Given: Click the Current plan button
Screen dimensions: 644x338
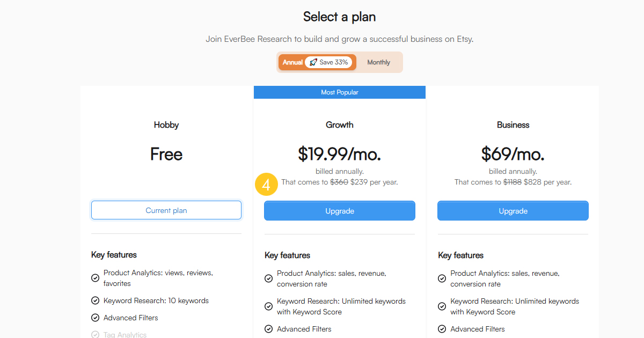Looking at the screenshot, I should tap(166, 210).
